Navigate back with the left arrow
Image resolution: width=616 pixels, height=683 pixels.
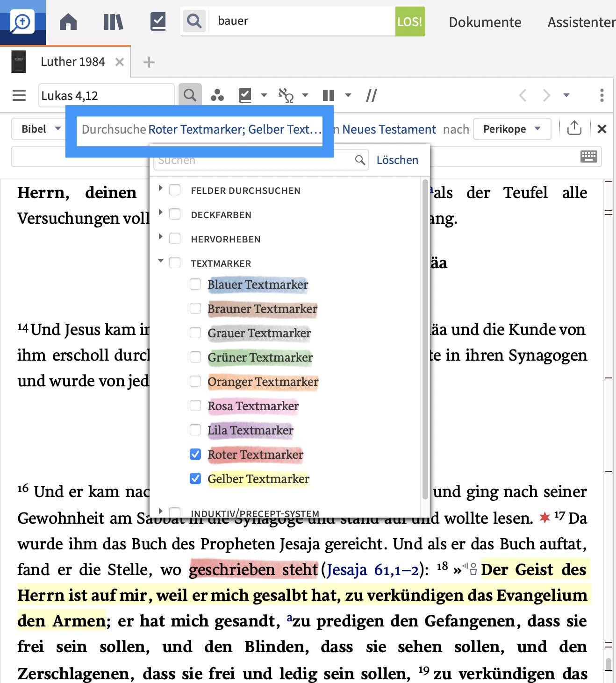tap(523, 95)
